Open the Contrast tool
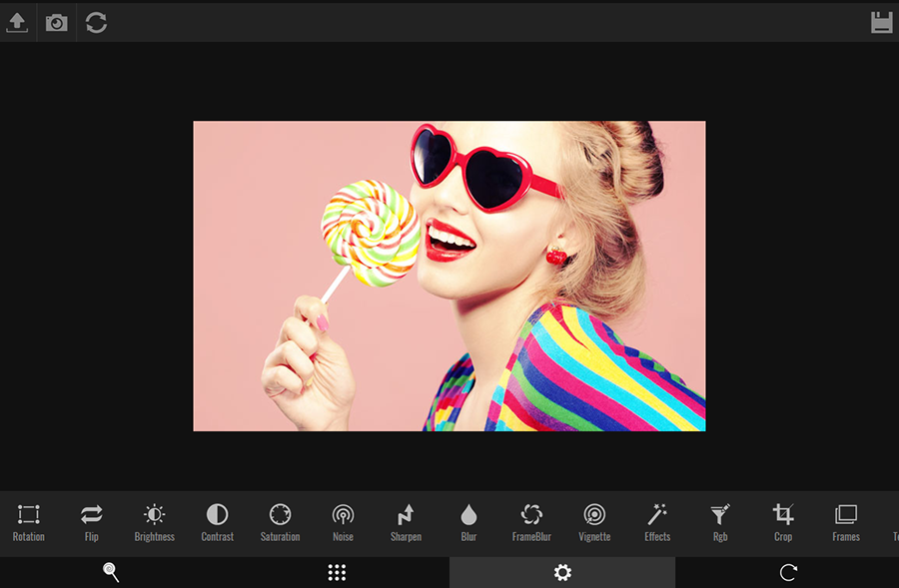The image size is (899, 588). pyautogui.click(x=217, y=519)
